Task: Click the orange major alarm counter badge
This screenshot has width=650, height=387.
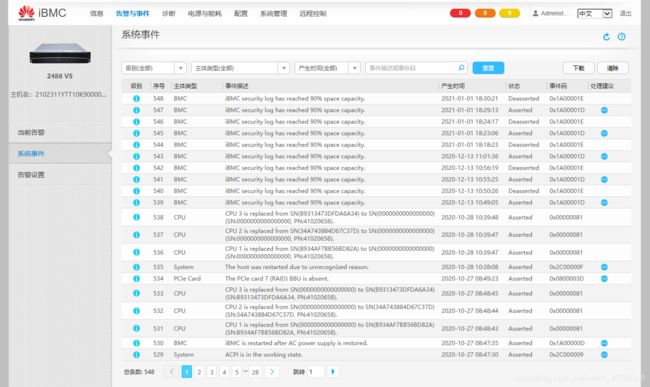Action: 485,13
